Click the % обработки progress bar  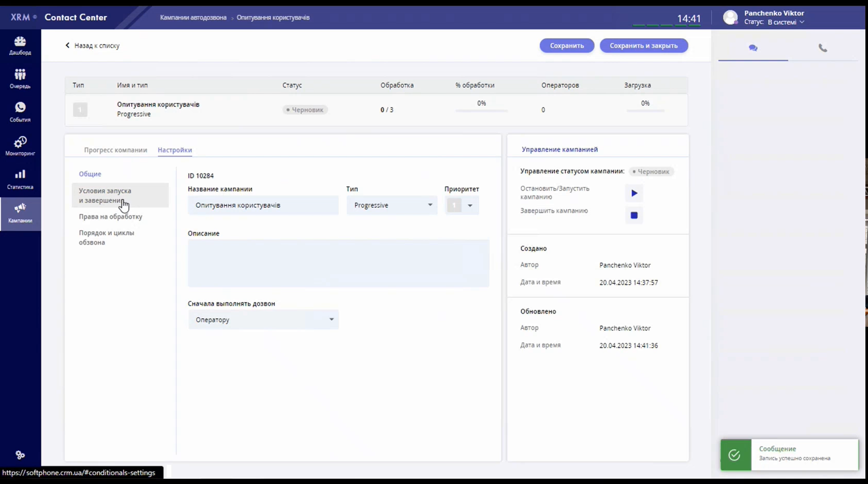pos(481,111)
